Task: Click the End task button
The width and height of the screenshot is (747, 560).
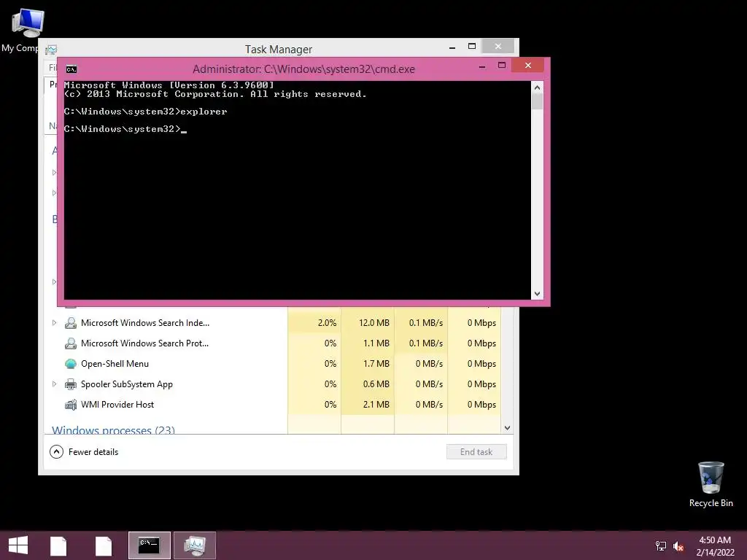Action: (x=476, y=452)
